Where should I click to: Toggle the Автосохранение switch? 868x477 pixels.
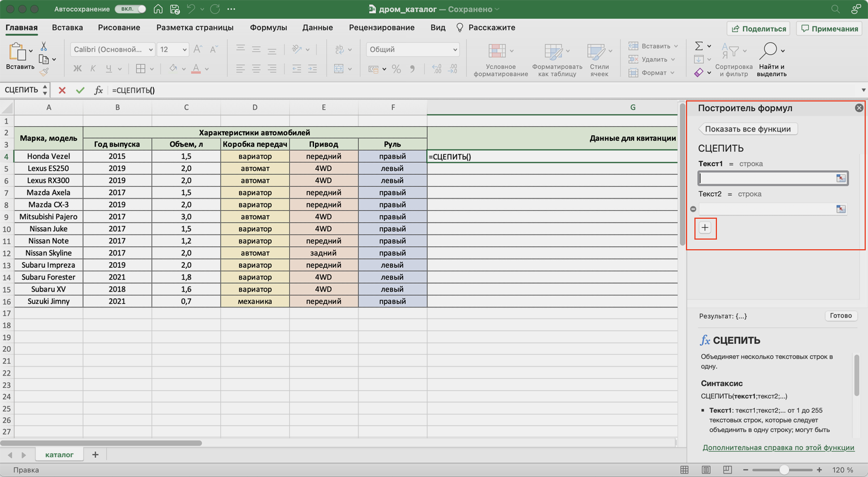coord(130,9)
